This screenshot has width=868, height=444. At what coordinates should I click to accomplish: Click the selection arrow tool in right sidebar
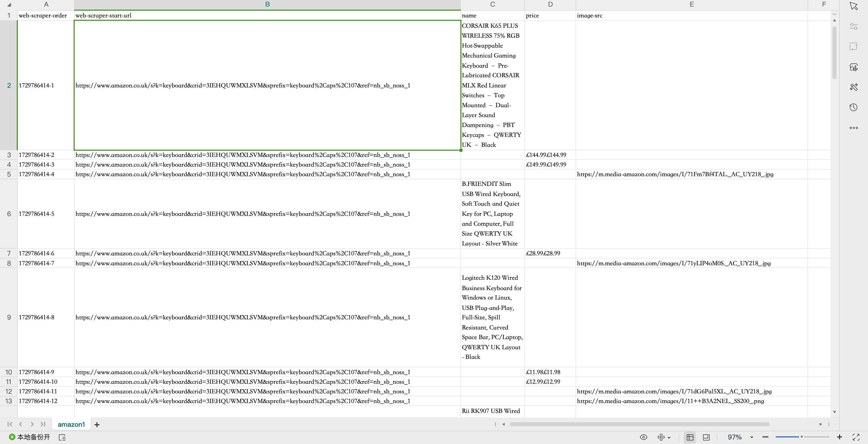coord(854,6)
